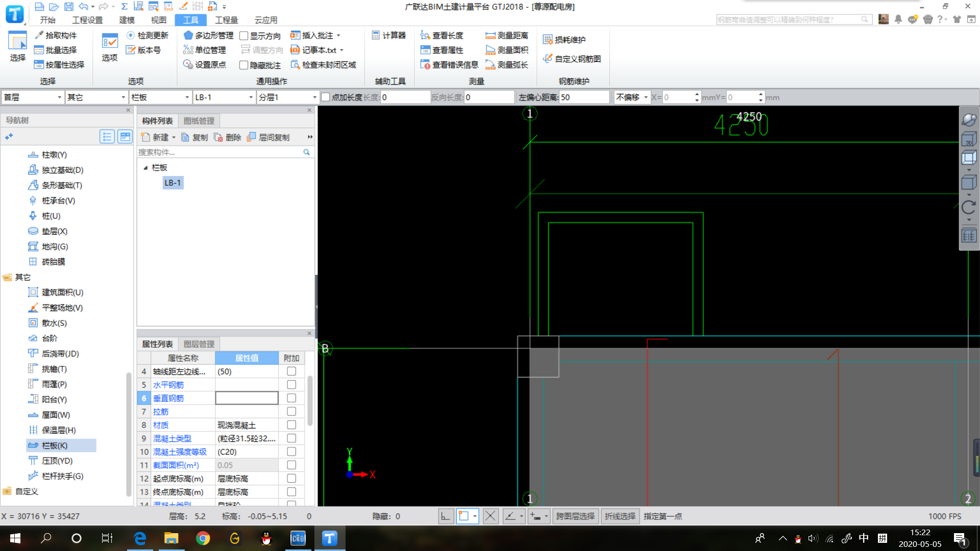Select 测量距离 measure distance tool
Image resolution: width=980 pixels, height=551 pixels.
coord(507,35)
